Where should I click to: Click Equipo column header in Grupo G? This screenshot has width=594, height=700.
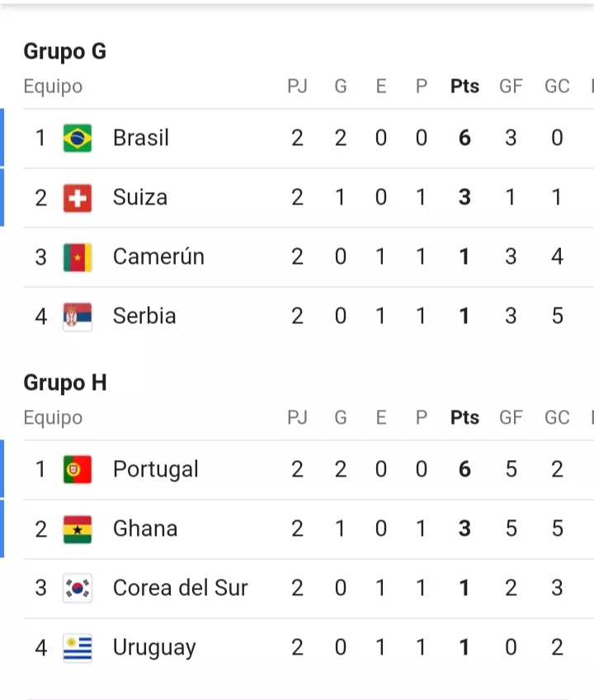pos(53,87)
